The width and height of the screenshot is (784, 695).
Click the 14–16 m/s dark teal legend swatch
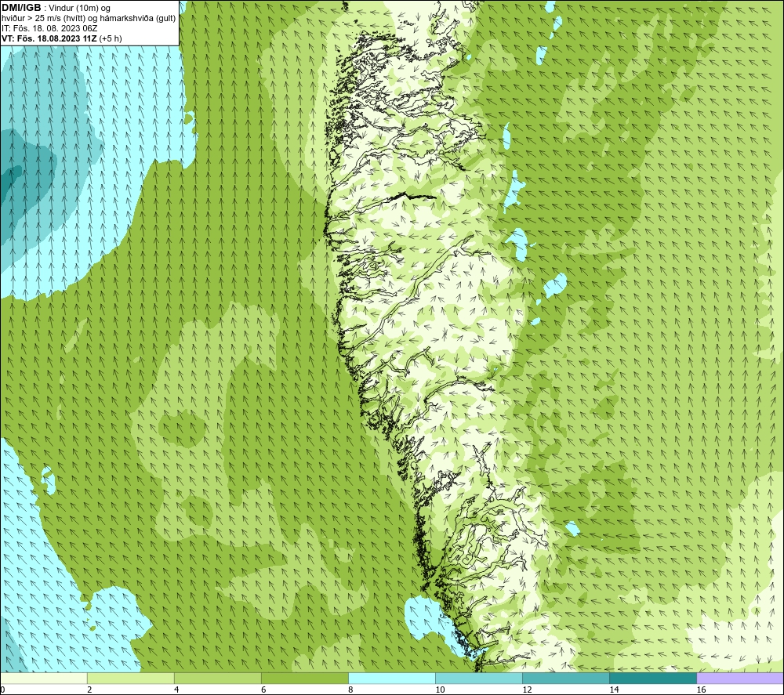652,678
